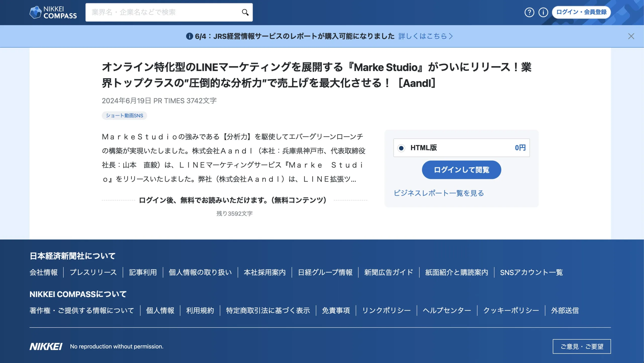Click the article headline about Marke Studio
Screen dimensions: 644x363
[x=316, y=75]
